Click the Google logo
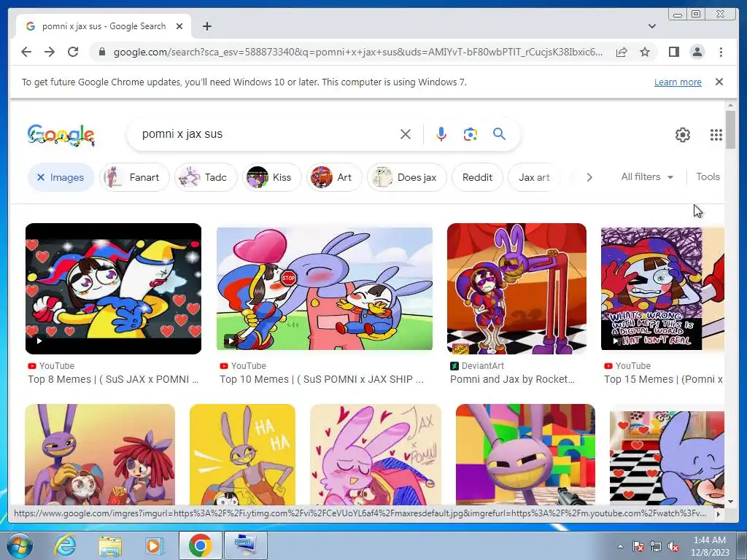This screenshot has width=747, height=560. pyautogui.click(x=61, y=135)
